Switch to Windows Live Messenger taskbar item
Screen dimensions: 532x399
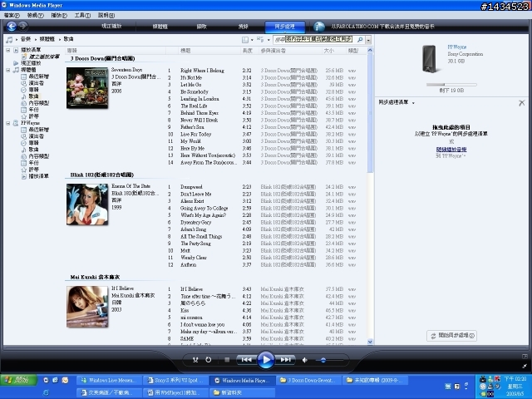pos(107,381)
